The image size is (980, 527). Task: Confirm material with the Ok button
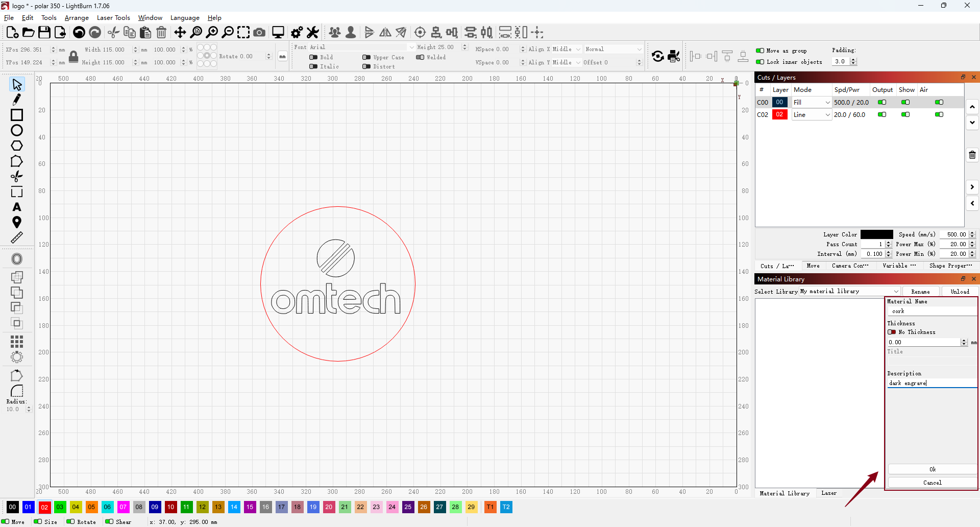(932, 469)
